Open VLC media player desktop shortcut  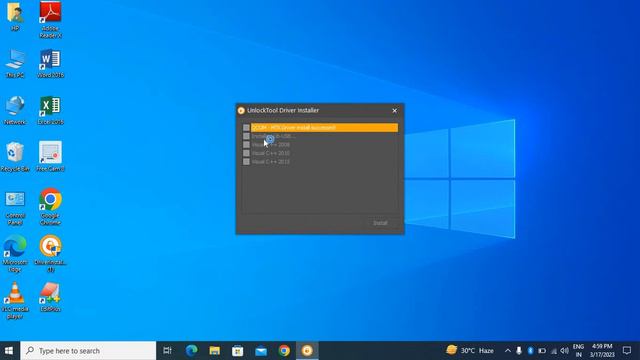point(15,301)
